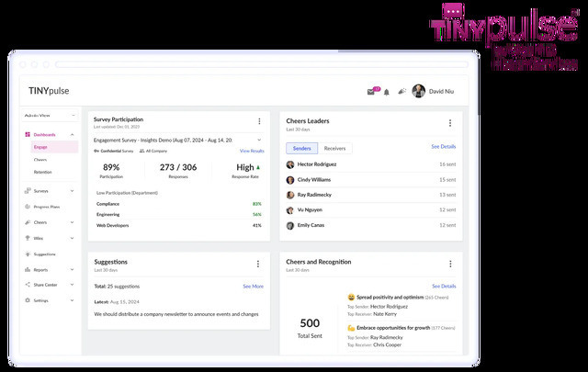Click the TINYpulse header logo

pos(49,91)
